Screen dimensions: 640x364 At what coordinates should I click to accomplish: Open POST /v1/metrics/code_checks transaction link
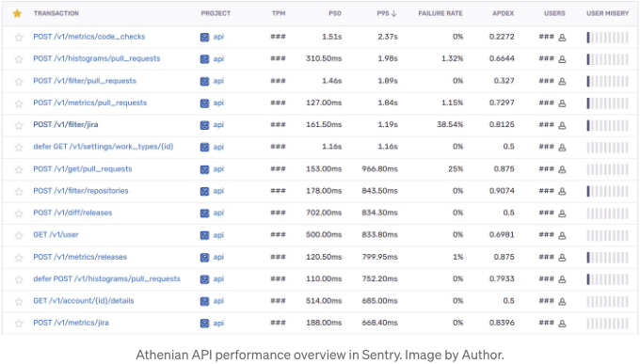tap(89, 37)
